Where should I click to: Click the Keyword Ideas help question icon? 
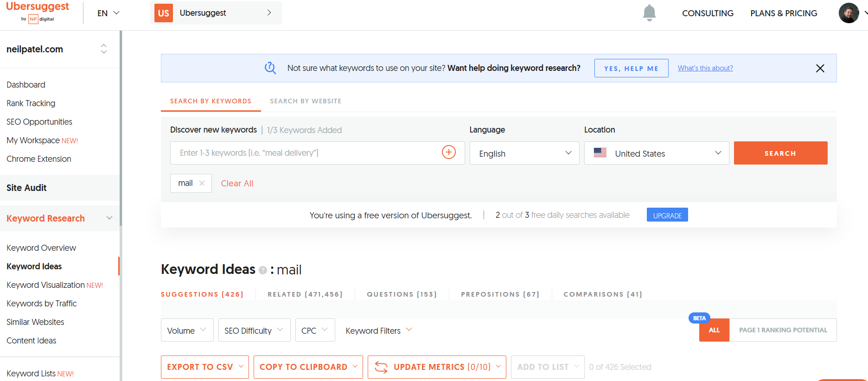click(263, 270)
